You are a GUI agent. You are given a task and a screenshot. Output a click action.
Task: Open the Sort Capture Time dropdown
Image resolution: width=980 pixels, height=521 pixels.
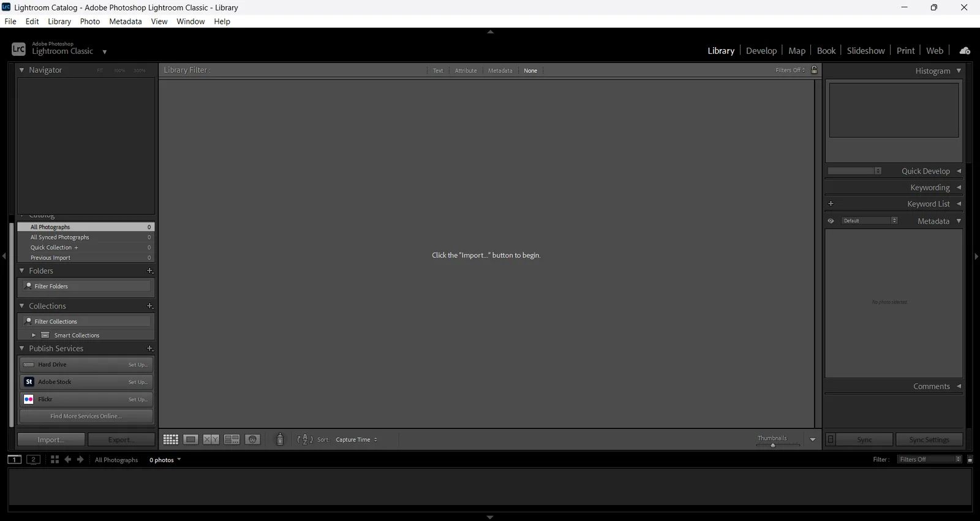356,439
